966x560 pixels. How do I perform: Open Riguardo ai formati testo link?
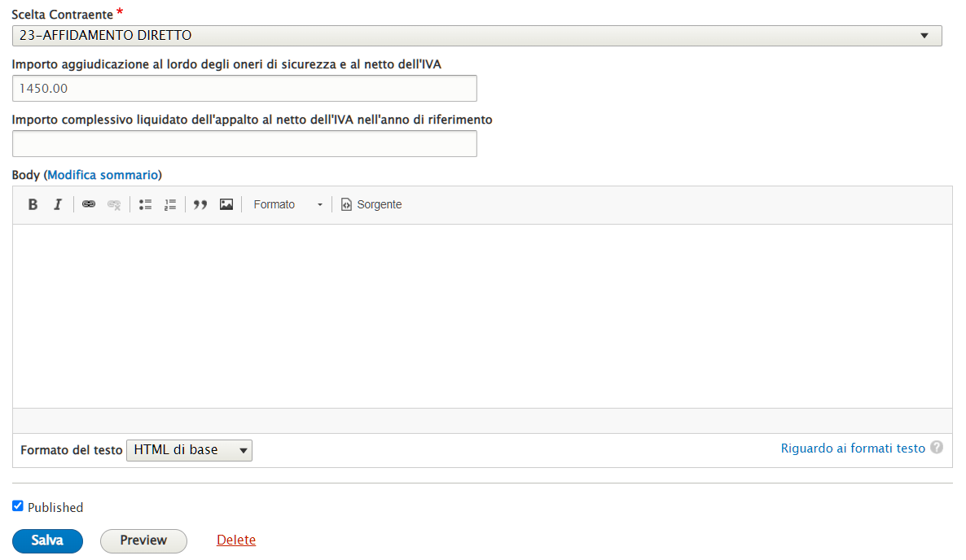click(x=853, y=448)
